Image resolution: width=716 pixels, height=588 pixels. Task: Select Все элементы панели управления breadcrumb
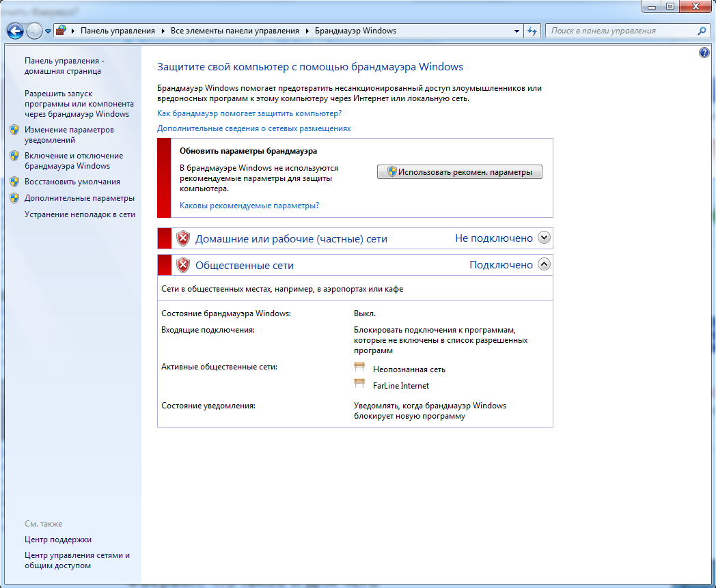pos(235,31)
